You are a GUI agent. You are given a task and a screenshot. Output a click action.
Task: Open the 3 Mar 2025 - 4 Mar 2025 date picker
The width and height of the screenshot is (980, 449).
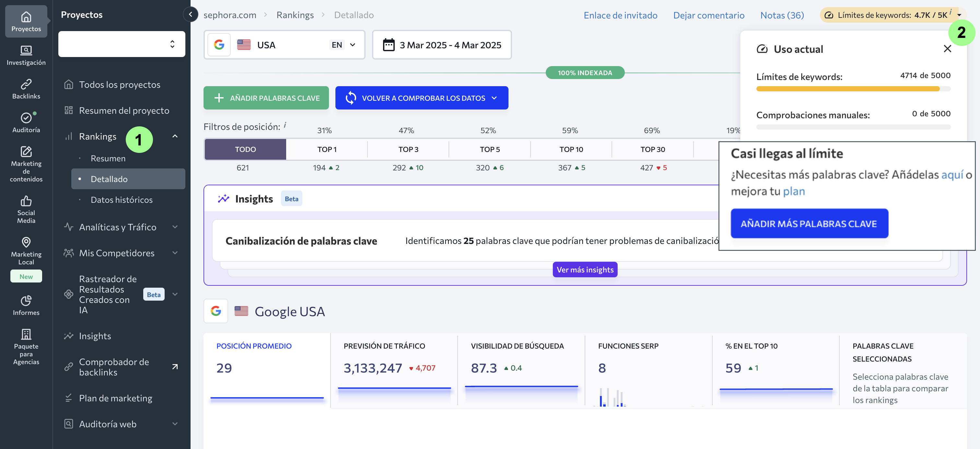pos(442,45)
